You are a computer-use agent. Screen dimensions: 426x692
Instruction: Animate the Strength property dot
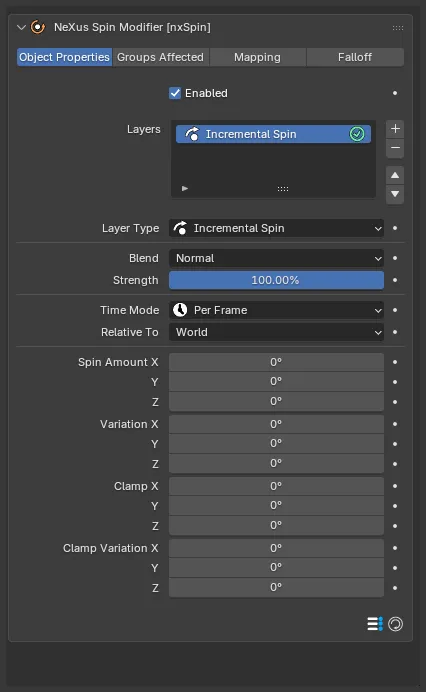(x=395, y=280)
